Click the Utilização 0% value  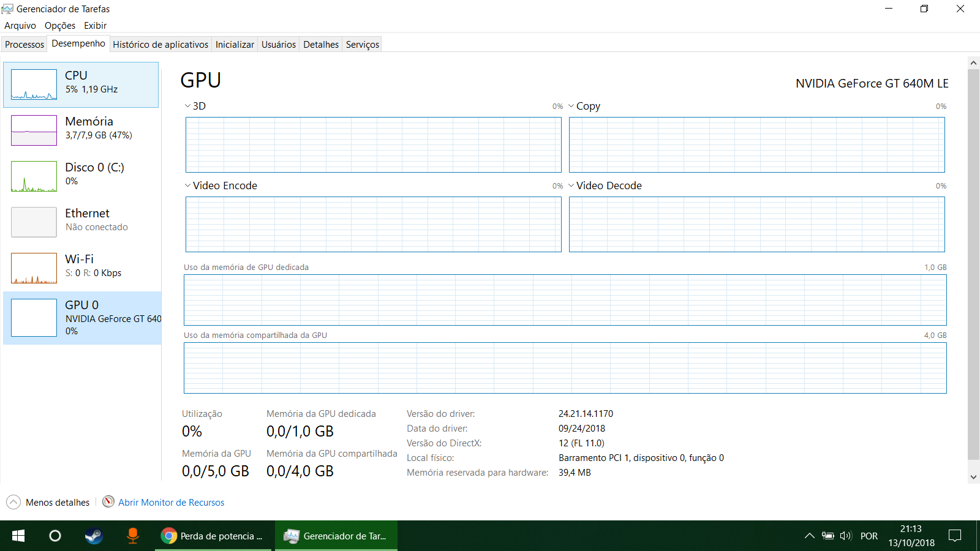pyautogui.click(x=192, y=431)
